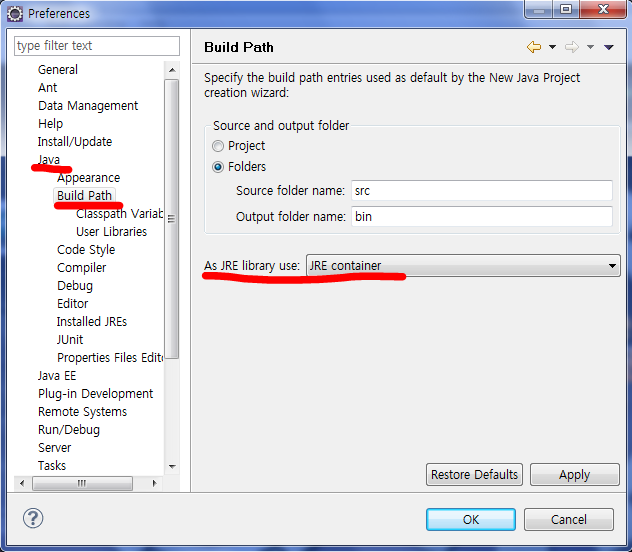Dismiss dialog with Cancel button
Image resolution: width=632 pixels, height=552 pixels.
[x=569, y=519]
